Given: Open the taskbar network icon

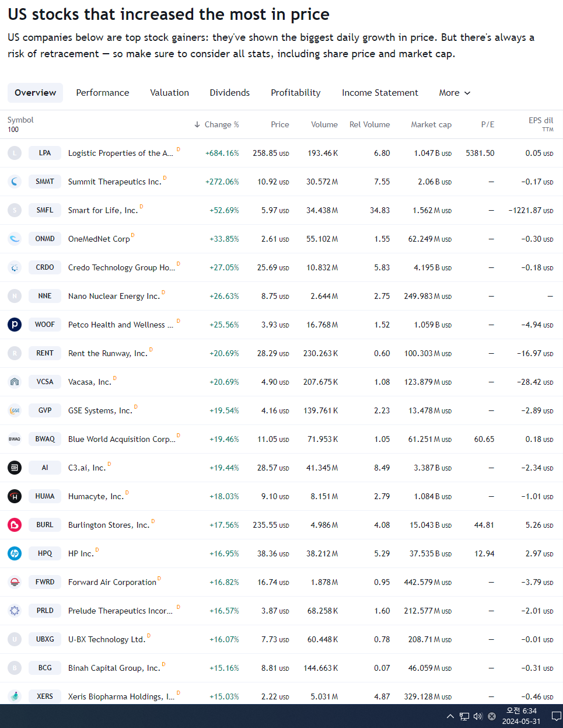Looking at the screenshot, I should pos(464,716).
